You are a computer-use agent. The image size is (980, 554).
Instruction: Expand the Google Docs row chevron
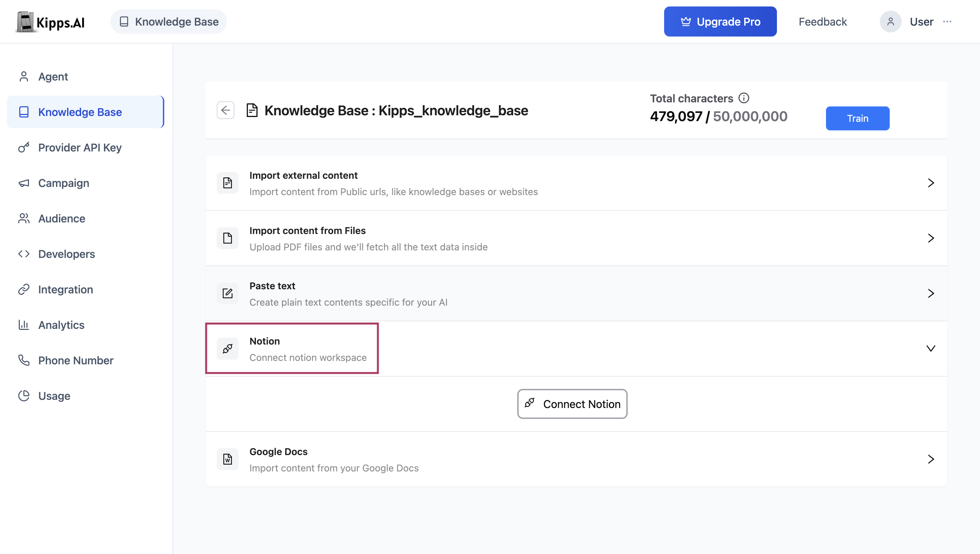[931, 459]
